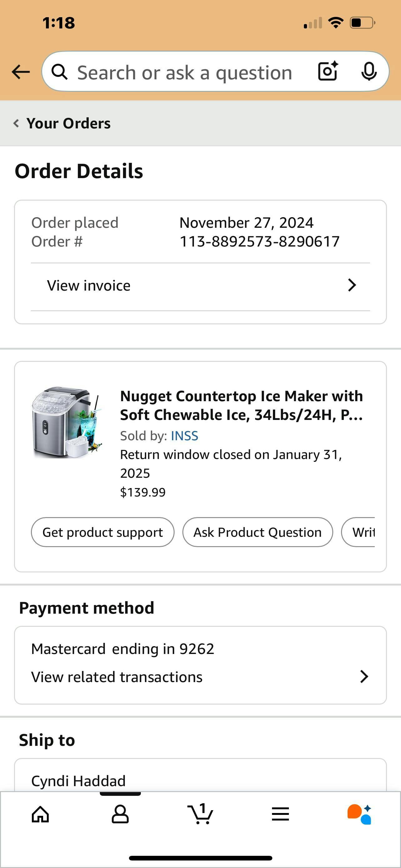The width and height of the screenshot is (401, 868).
Task: Open the INSS seller link
Action: 185,436
